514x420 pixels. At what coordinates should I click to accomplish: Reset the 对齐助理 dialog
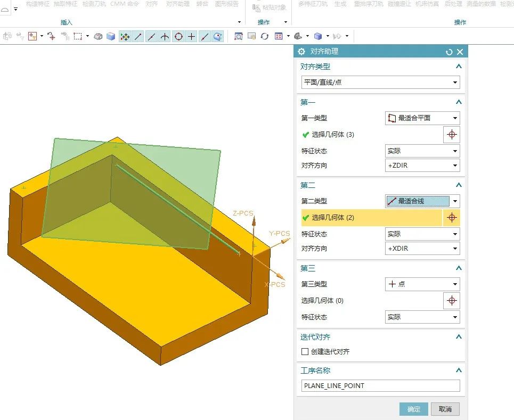[x=449, y=52]
